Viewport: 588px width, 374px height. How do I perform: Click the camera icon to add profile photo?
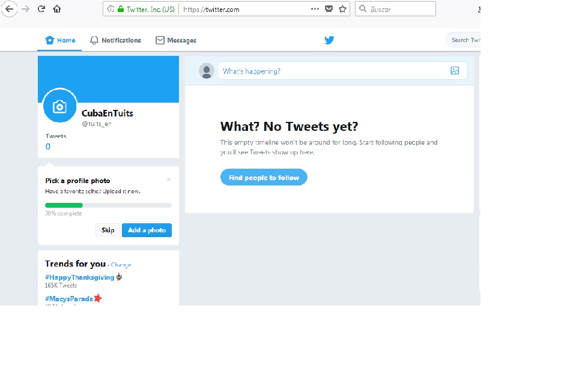[59, 106]
